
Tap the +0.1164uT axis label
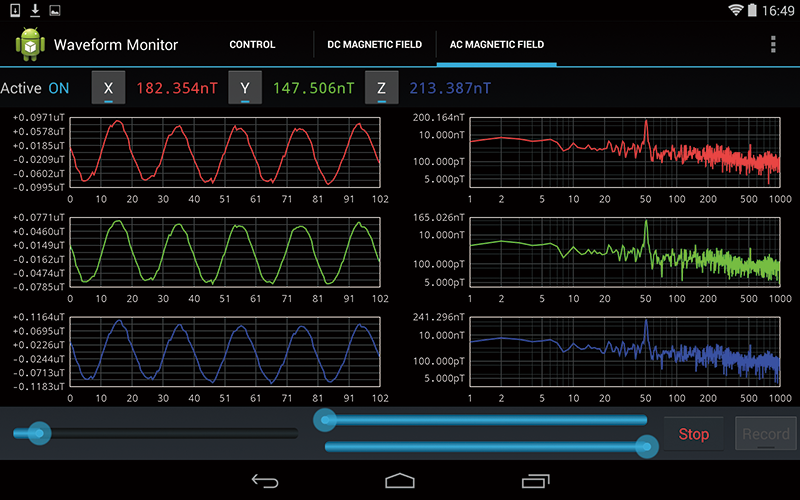[x=39, y=317]
